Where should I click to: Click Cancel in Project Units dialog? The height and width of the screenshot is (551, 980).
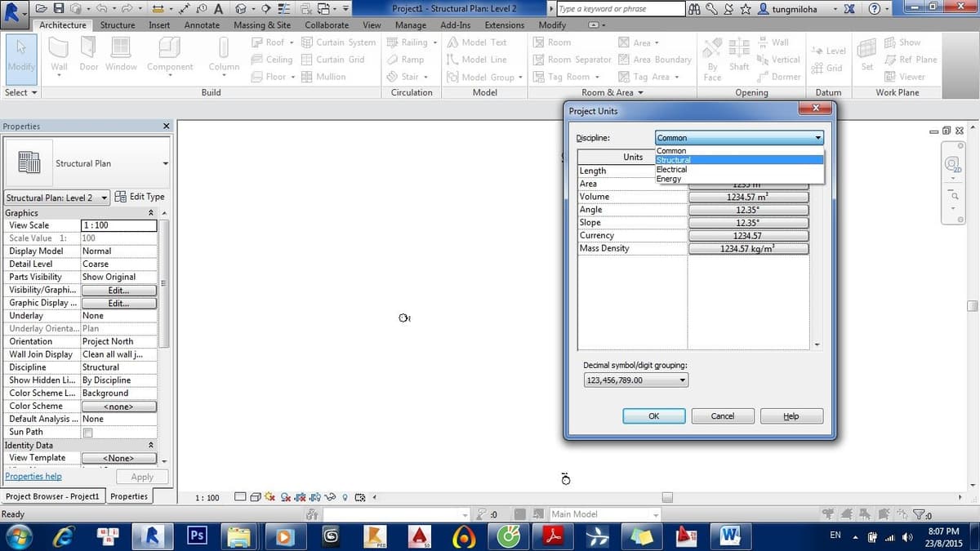pyautogui.click(x=723, y=415)
